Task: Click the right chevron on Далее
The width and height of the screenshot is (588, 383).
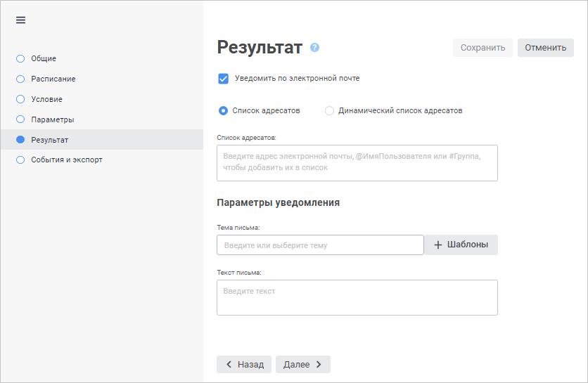Action: pyautogui.click(x=319, y=365)
